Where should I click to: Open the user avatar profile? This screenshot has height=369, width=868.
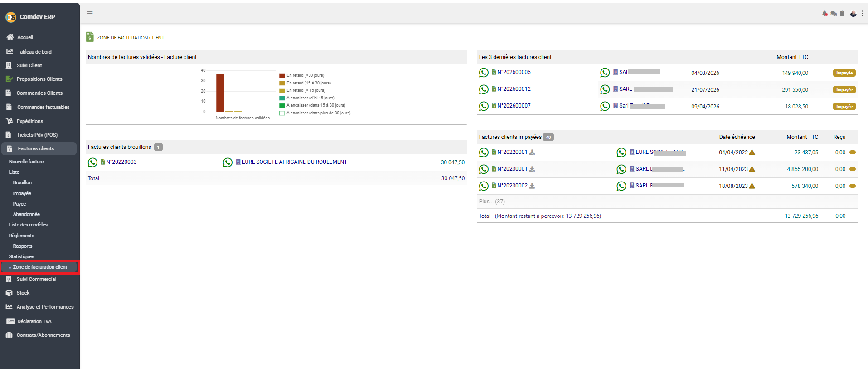click(x=853, y=14)
